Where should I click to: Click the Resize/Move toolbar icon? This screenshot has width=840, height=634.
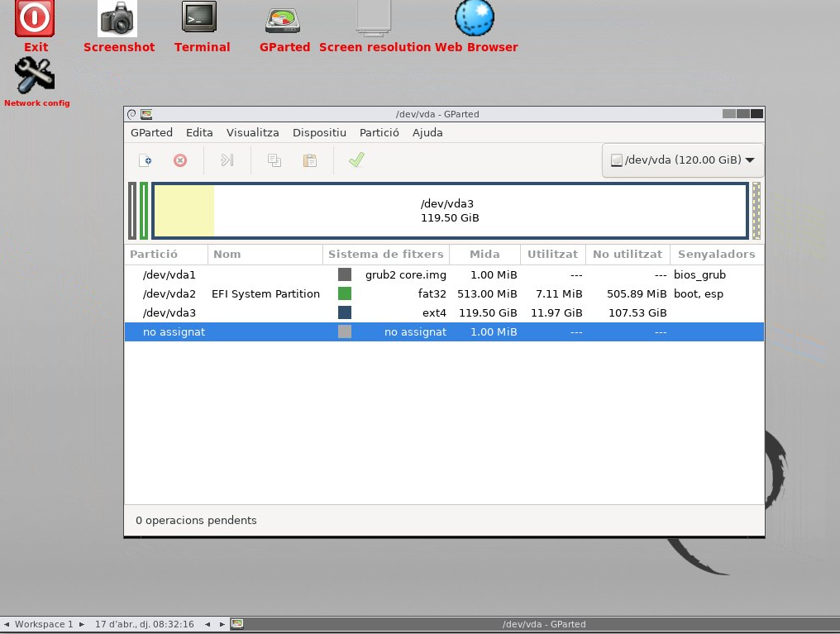(227, 160)
